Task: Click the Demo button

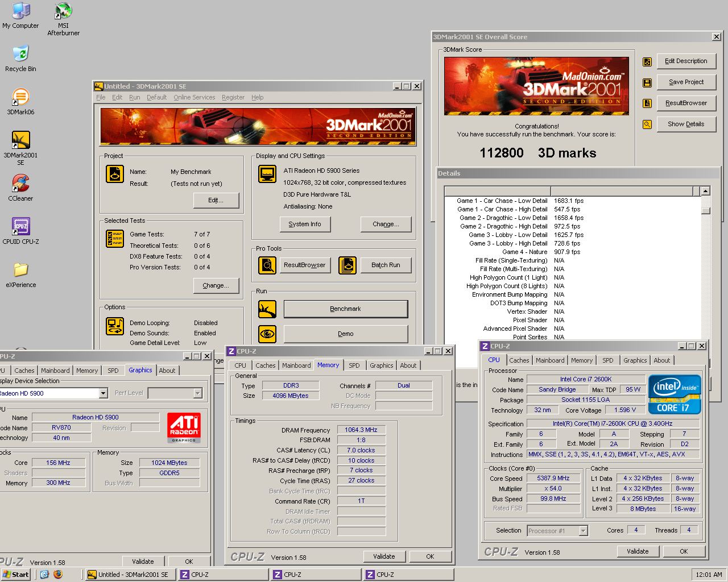Action: [346, 334]
